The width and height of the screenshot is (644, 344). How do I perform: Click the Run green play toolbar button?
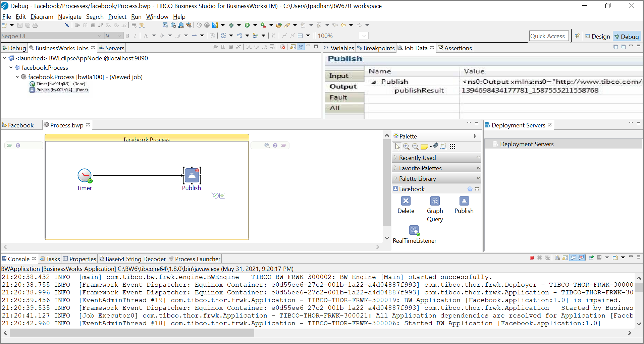point(247,25)
